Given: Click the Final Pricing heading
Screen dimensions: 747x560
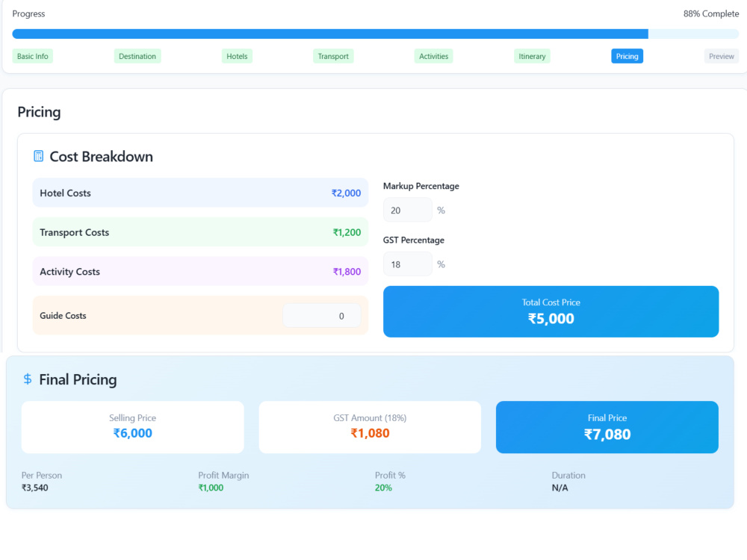Looking at the screenshot, I should click(78, 379).
